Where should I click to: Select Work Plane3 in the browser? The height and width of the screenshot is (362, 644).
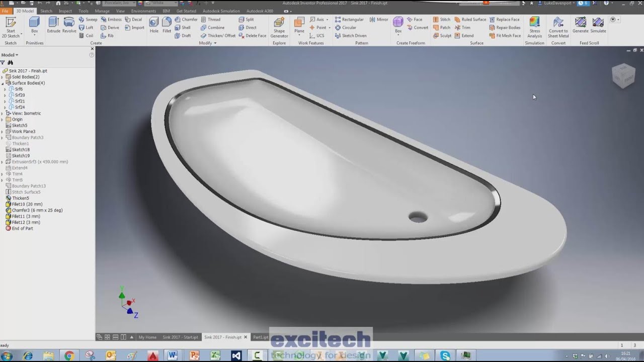[x=24, y=131]
